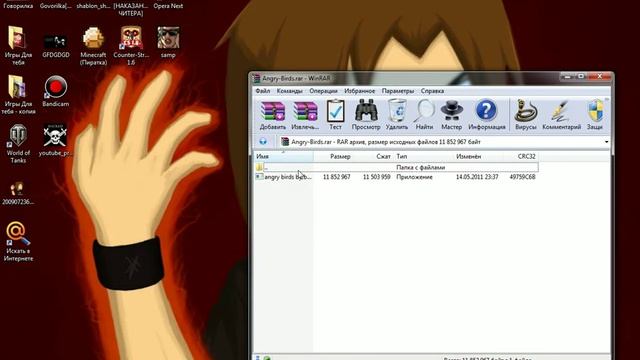
Task: Sort by CRC32 column header
Action: (520, 156)
